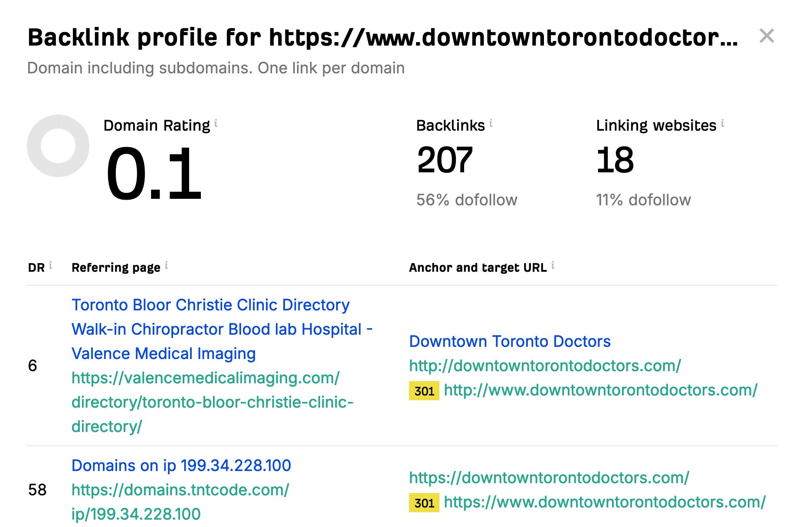The image size is (812, 527).
Task: Click the first 301 redirect badge
Action: pos(424,391)
